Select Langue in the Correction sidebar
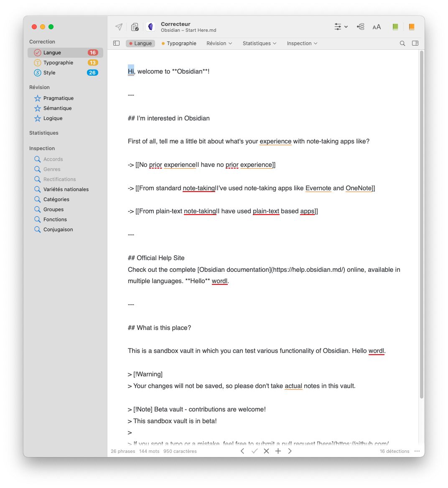The image size is (448, 488). point(65,53)
